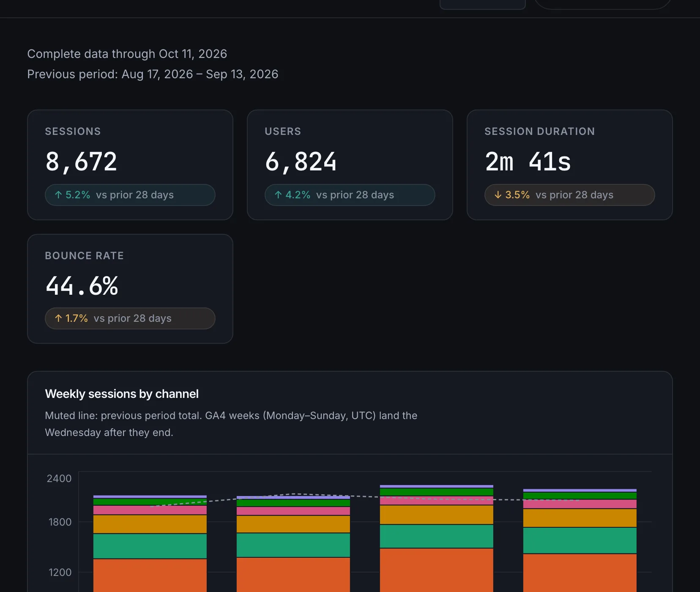This screenshot has width=700, height=592.
Task: Click the third week's dark green segment
Action: point(437,492)
